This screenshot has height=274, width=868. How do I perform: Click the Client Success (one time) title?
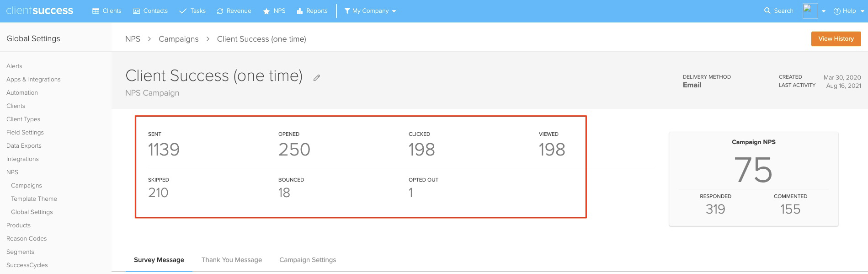tap(214, 75)
